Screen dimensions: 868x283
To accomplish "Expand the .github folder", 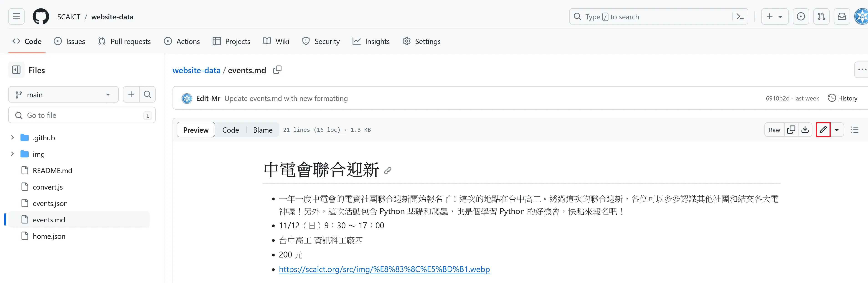I will [13, 138].
